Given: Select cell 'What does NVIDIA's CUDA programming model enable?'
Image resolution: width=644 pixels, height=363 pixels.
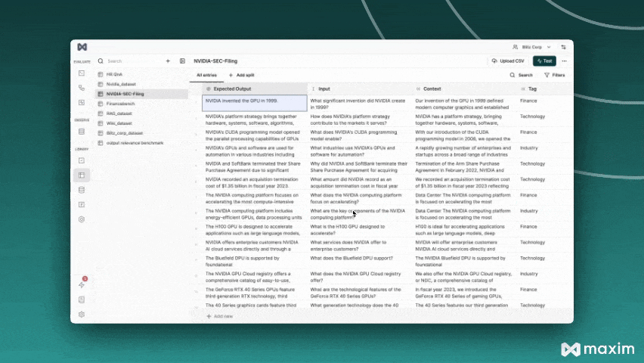Looking at the screenshot, I should tap(359, 135).
